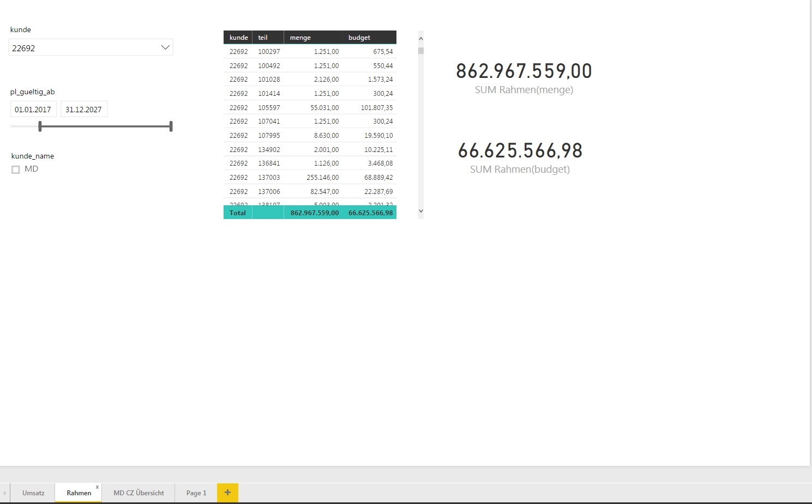This screenshot has height=504, width=812.
Task: Sort table by the teil column header
Action: [268, 38]
